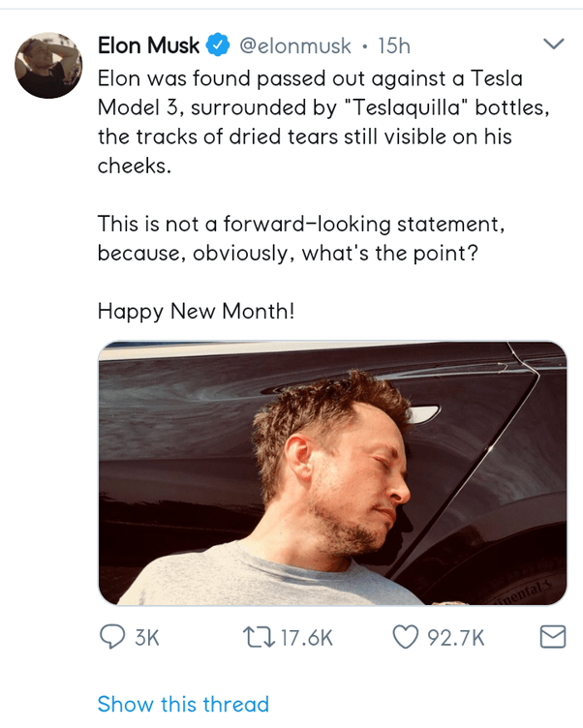583x728 pixels.
Task: Click the blue verified badge
Action: tap(220, 45)
